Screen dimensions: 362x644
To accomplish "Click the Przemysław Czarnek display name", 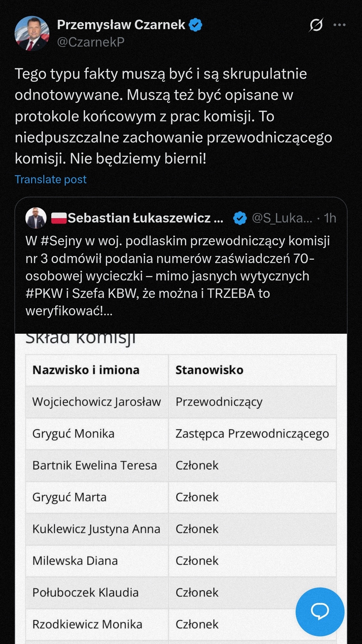I will click(121, 24).
